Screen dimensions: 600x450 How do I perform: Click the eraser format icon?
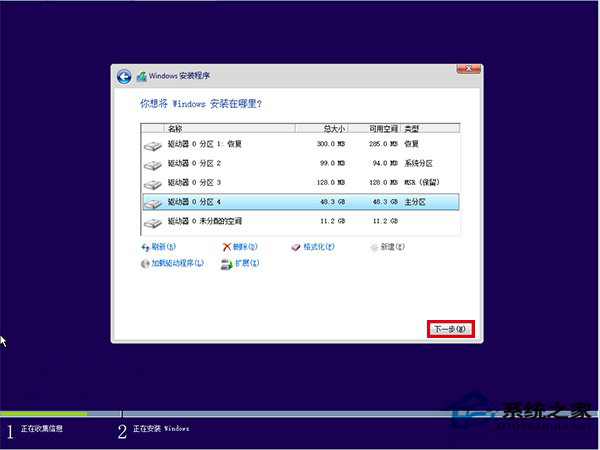[296, 248]
